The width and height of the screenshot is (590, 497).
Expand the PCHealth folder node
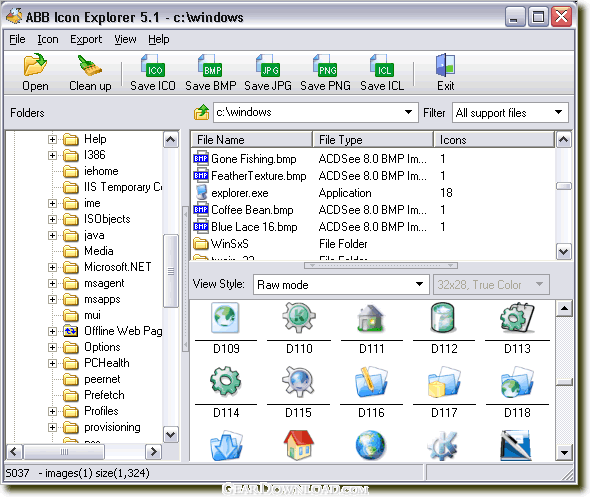(52, 363)
